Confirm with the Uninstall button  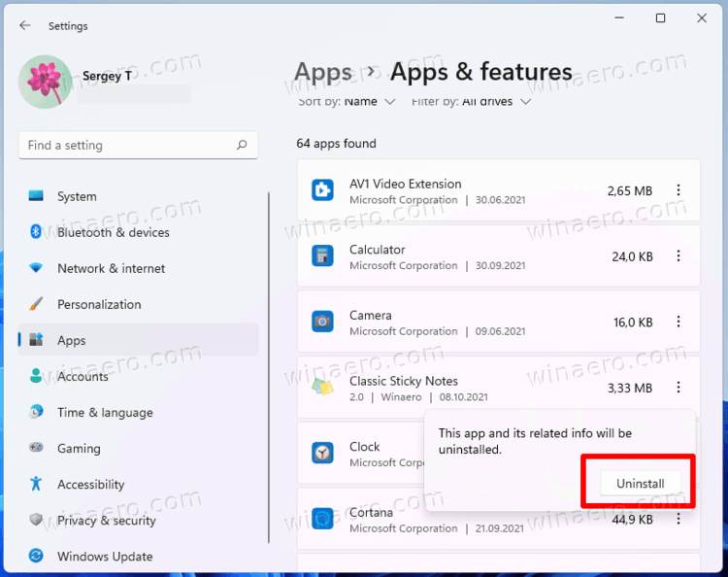(641, 484)
